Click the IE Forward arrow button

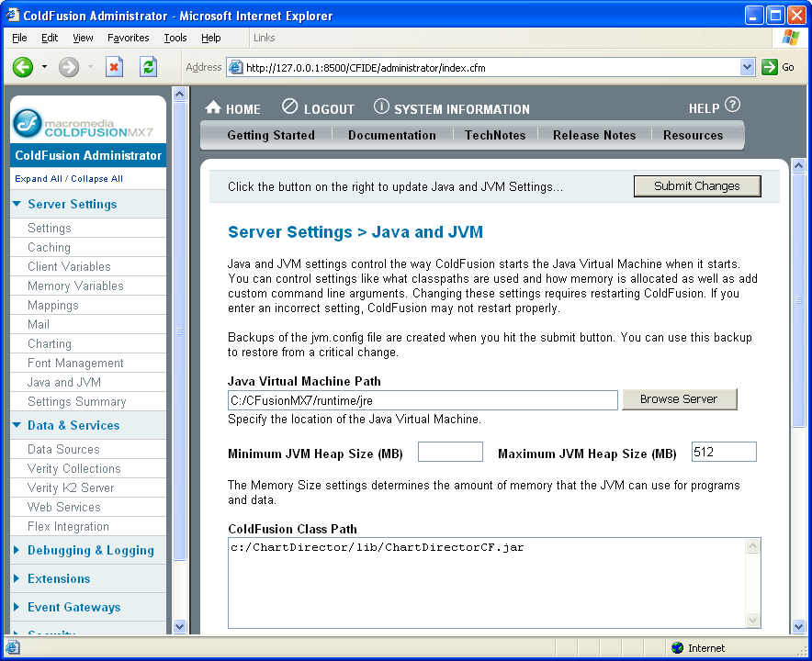coord(69,67)
